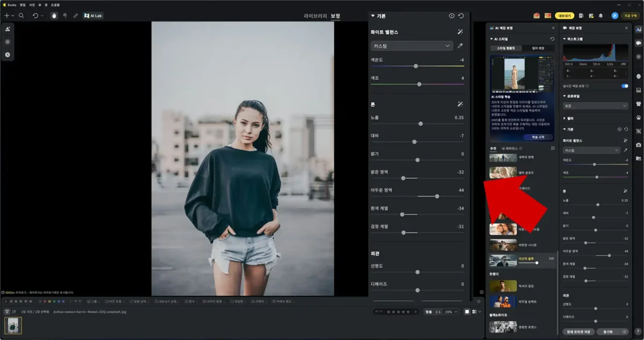
Task: Open the 도움말 menu
Action: click(x=55, y=4)
